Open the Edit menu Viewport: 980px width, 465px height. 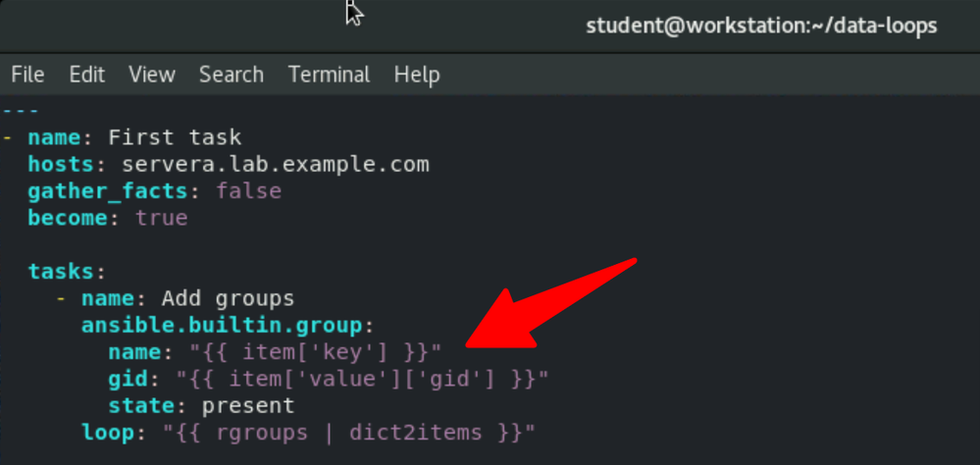pos(87,75)
